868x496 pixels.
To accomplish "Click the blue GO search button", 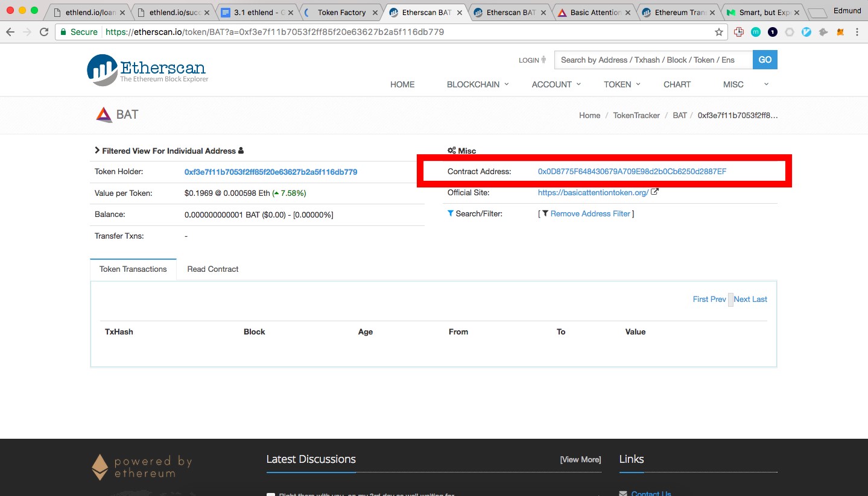I will click(x=765, y=60).
